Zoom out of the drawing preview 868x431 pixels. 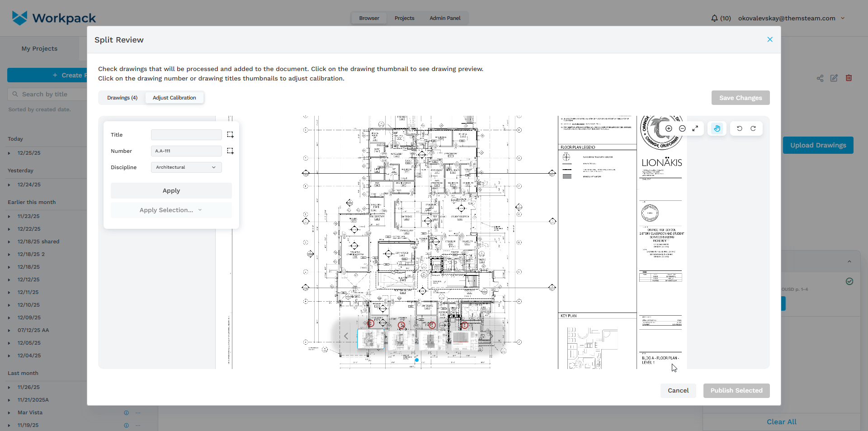pyautogui.click(x=682, y=128)
